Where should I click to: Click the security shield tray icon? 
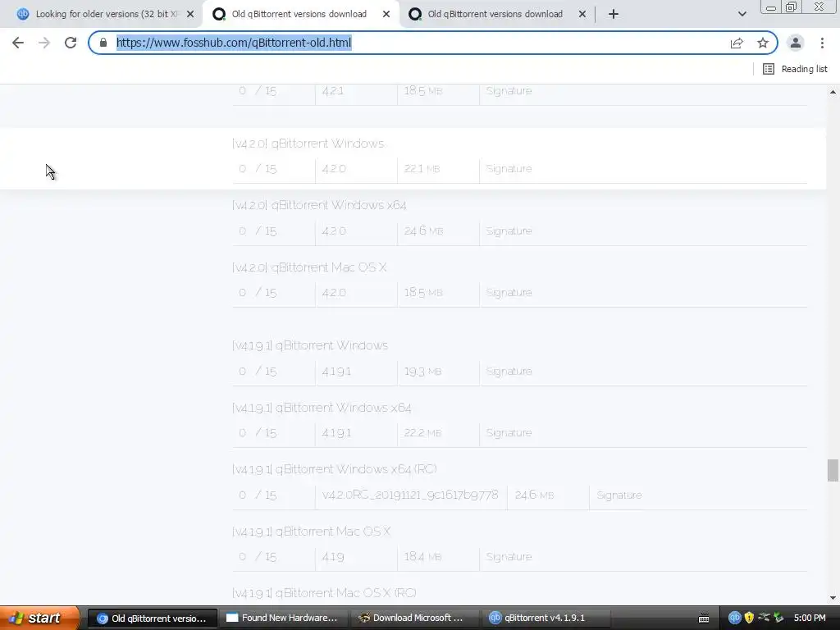click(x=749, y=618)
